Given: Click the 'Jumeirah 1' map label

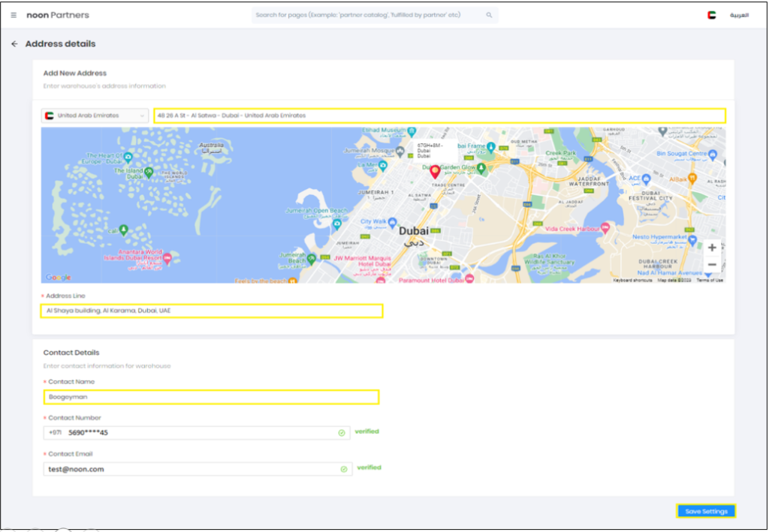Looking at the screenshot, I should (x=375, y=193).
